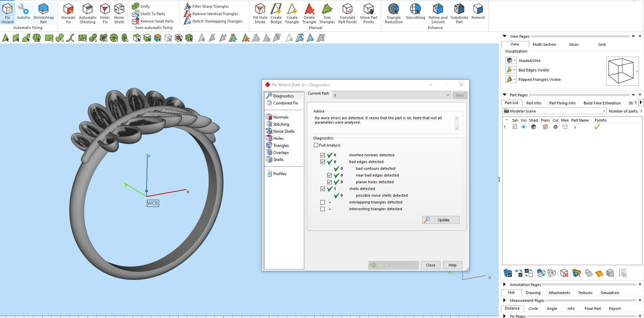Run Detect Overlapping Triangles

click(x=213, y=21)
